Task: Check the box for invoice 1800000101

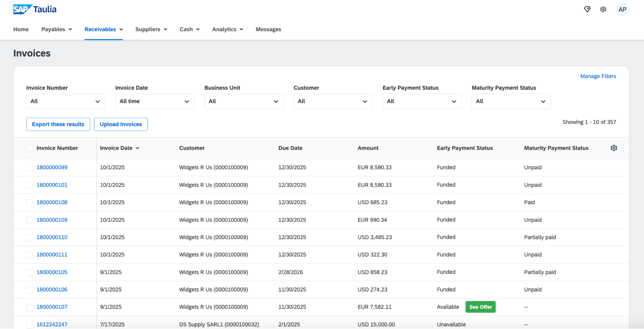Action: click(30, 185)
